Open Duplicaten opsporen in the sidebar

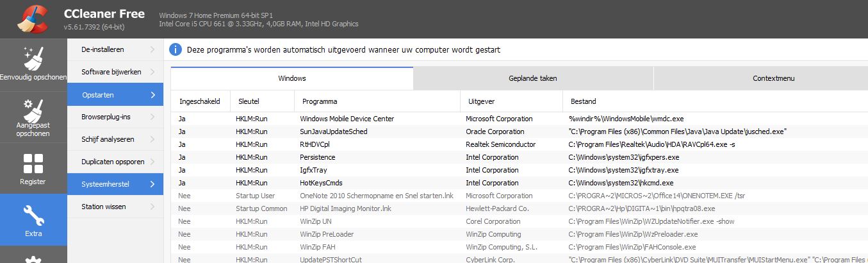click(x=113, y=162)
